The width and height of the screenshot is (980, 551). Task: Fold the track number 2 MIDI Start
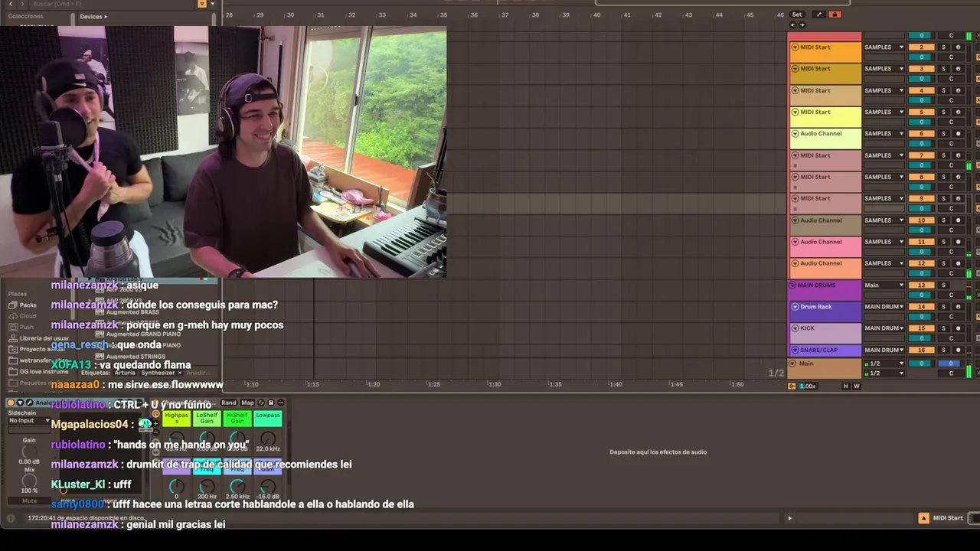pyautogui.click(x=795, y=47)
